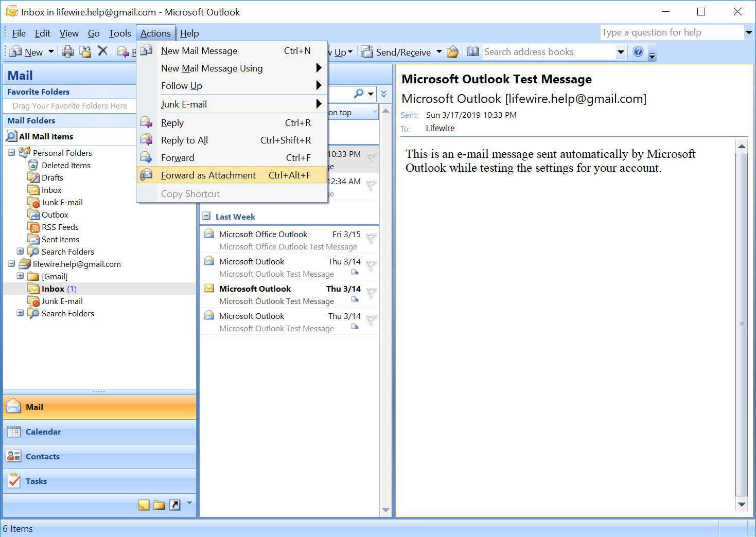Open the Edit menu
This screenshot has width=756, height=537.
[43, 33]
